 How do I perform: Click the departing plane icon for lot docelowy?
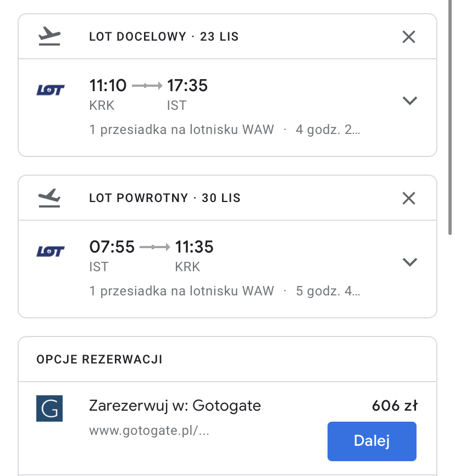49,36
